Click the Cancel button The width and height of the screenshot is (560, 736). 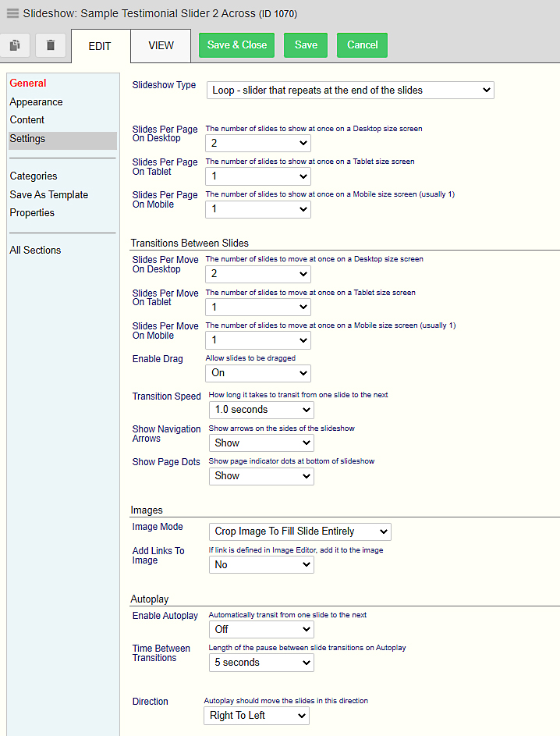pyautogui.click(x=362, y=45)
